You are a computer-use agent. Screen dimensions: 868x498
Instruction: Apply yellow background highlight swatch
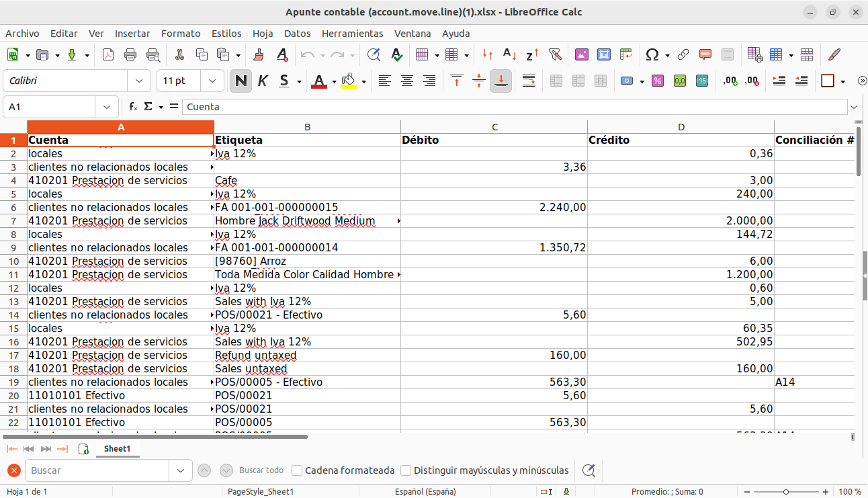(348, 81)
